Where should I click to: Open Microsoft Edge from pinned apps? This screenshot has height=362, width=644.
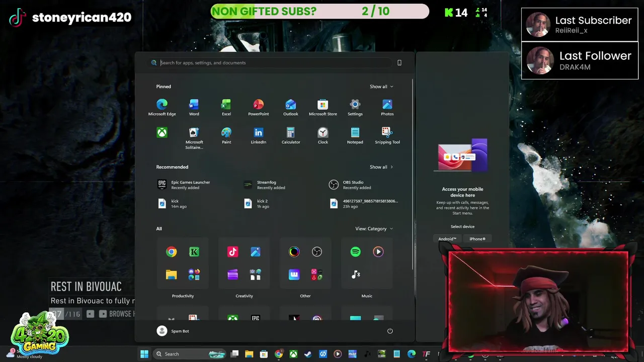(x=162, y=107)
